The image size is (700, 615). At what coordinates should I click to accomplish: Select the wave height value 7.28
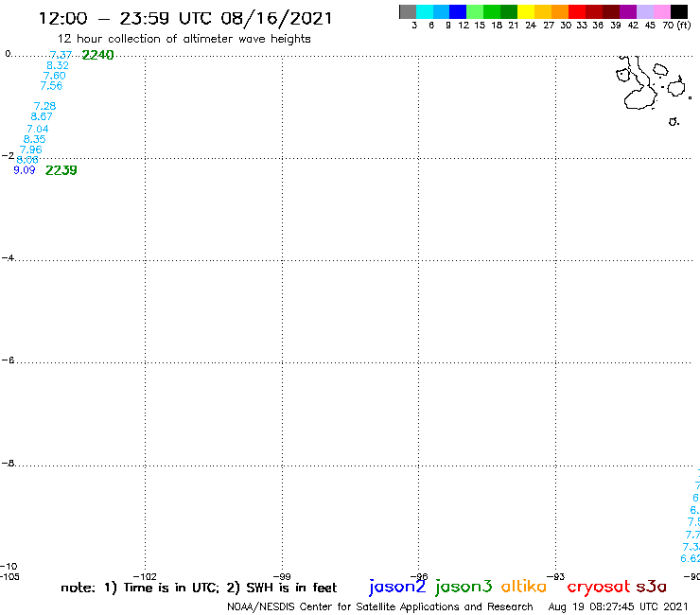(44, 106)
